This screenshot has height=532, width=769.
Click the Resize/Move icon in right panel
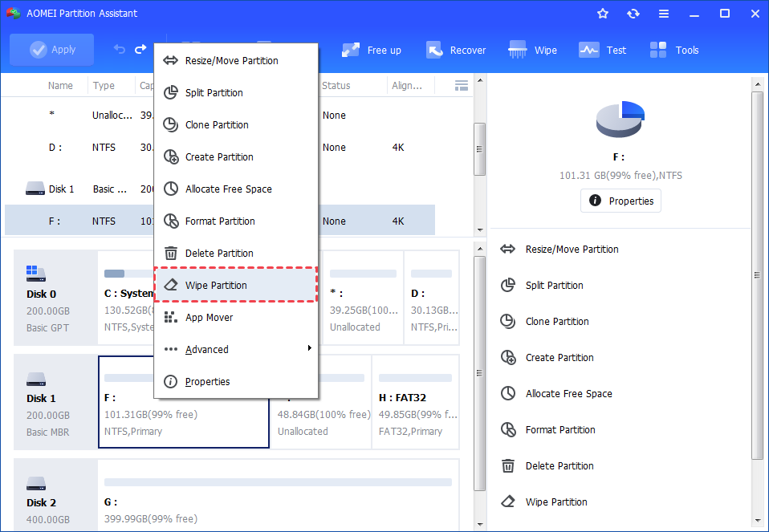[507, 249]
